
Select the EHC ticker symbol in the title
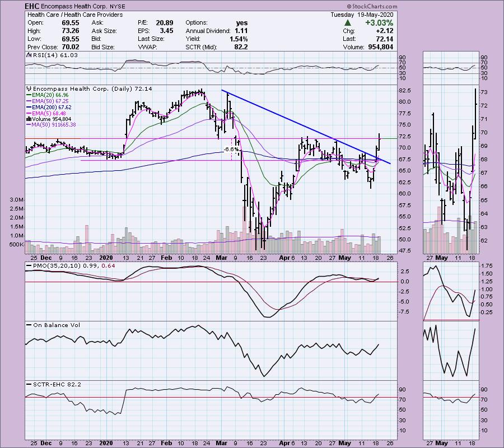point(32,6)
